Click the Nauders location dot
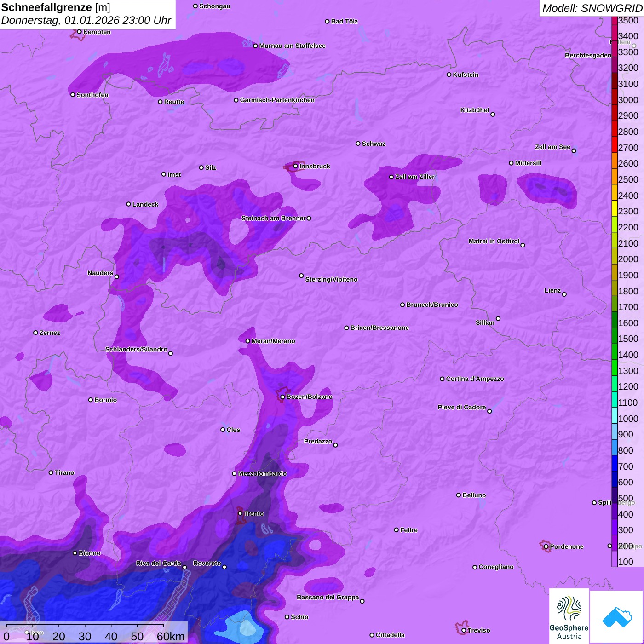 [x=117, y=276]
